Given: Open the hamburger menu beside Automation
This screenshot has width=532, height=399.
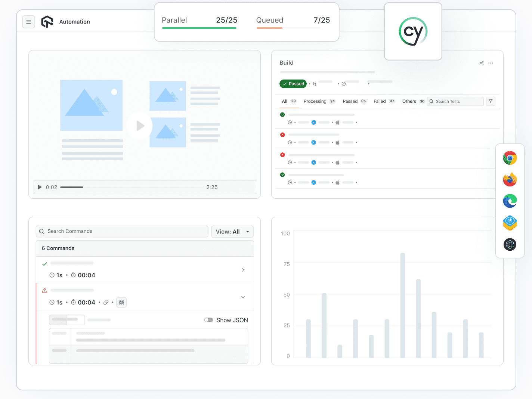Looking at the screenshot, I should (29, 22).
